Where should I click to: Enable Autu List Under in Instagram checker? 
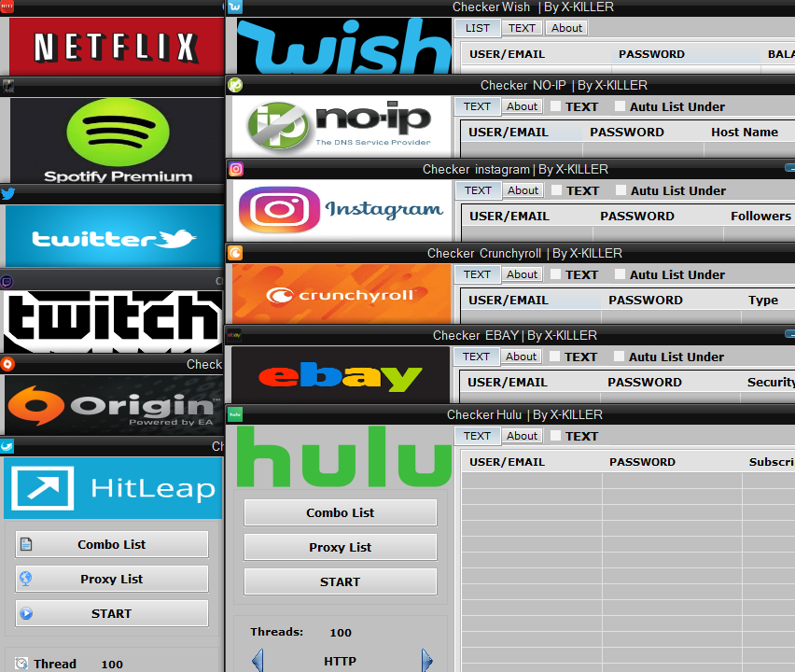tap(621, 190)
